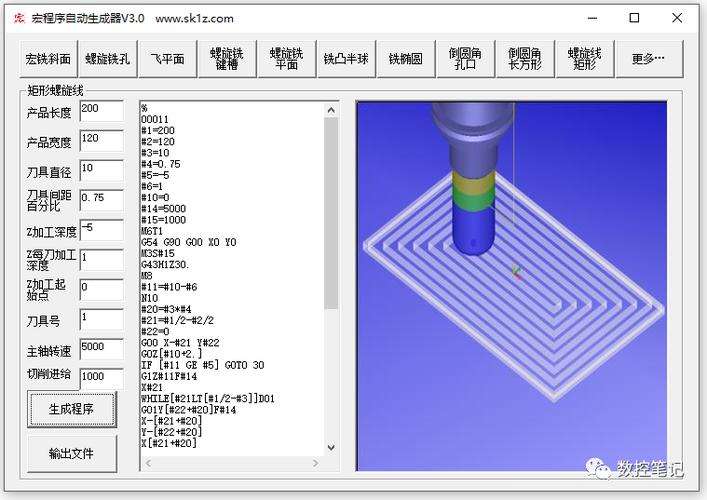This screenshot has height=500, width=707.
Task: Click the 输出文件 export button
Action: coord(72,453)
